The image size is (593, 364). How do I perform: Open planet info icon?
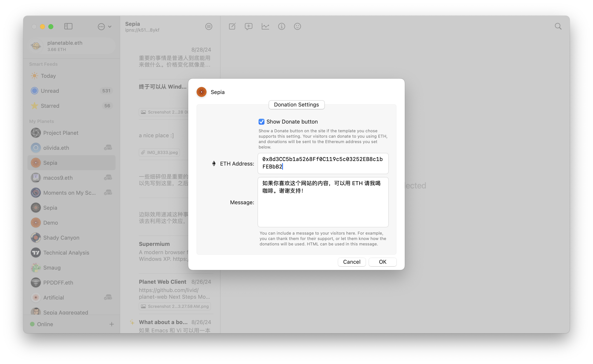tap(282, 26)
